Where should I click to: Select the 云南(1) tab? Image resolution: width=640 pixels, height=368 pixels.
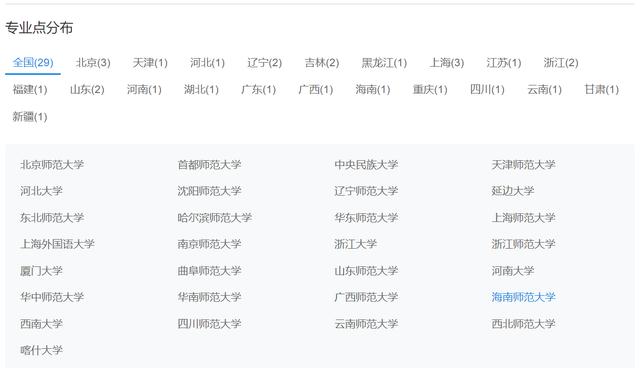point(544,89)
